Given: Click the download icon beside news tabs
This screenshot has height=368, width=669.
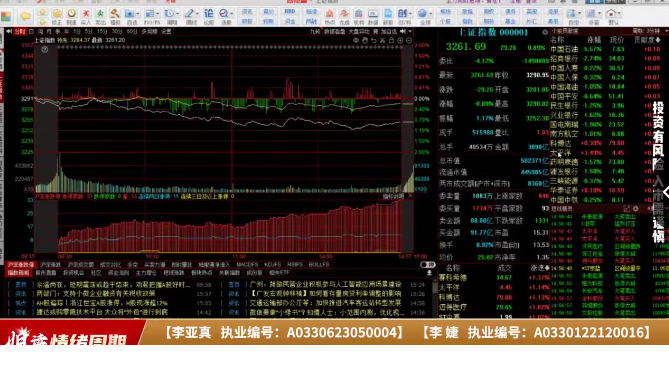Looking at the screenshot, I should pos(429,272).
